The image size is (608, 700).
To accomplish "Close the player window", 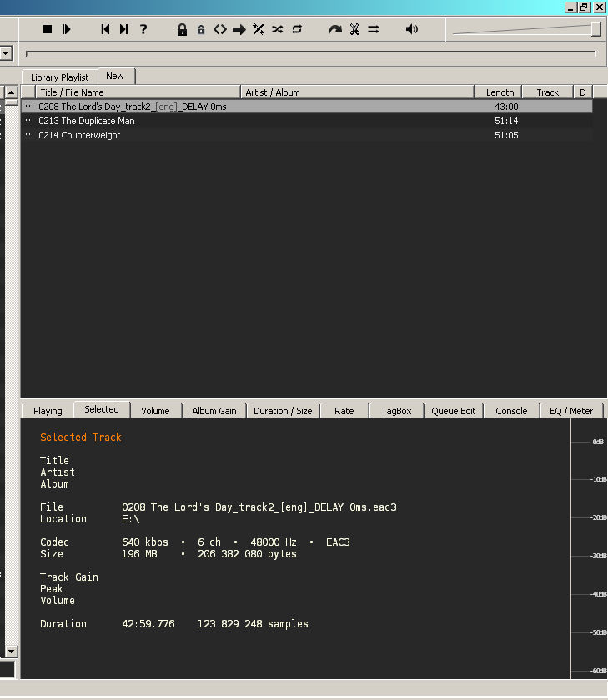I will click(600, 7).
